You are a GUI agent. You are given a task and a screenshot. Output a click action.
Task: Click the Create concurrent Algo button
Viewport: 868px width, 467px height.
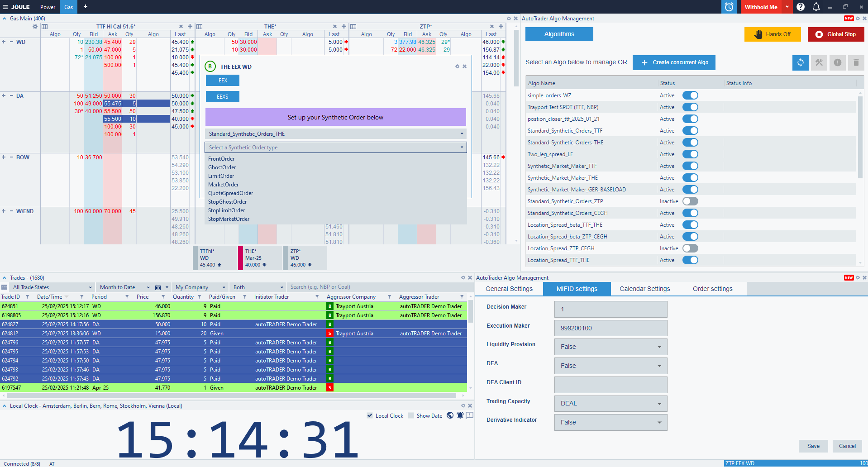point(674,62)
